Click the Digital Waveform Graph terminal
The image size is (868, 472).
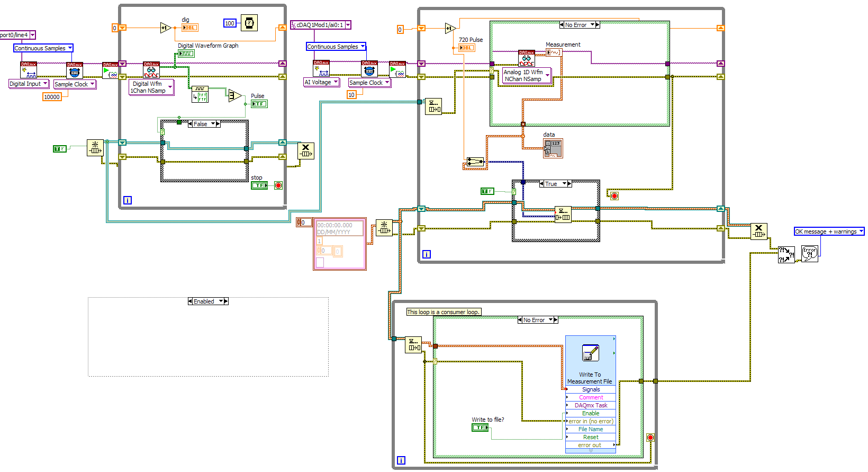[x=186, y=54]
